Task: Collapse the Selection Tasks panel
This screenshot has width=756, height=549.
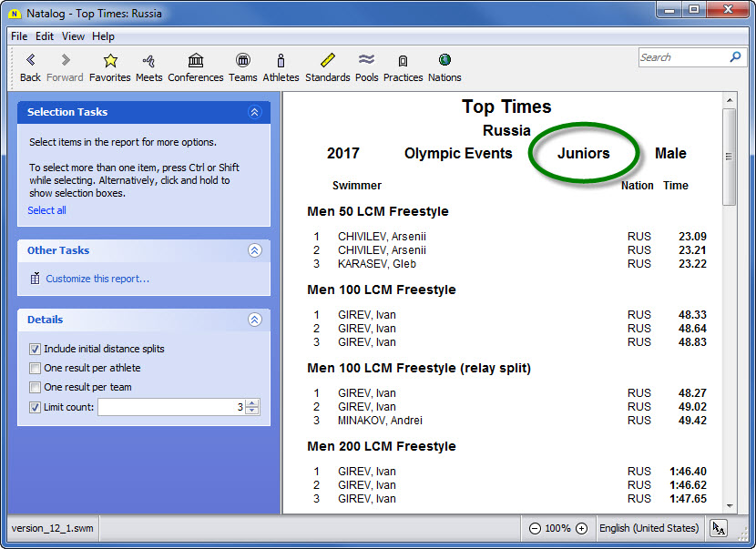Action: click(254, 112)
